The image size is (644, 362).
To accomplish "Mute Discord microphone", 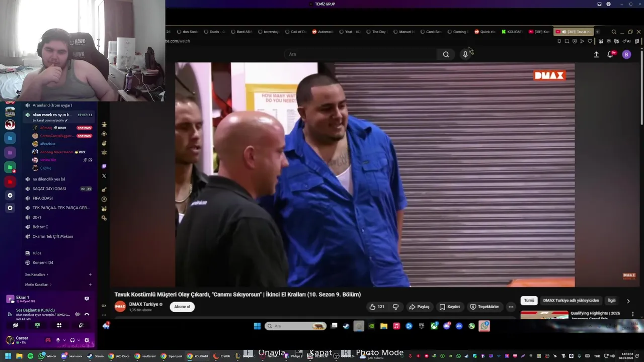I will pyautogui.click(x=58, y=340).
